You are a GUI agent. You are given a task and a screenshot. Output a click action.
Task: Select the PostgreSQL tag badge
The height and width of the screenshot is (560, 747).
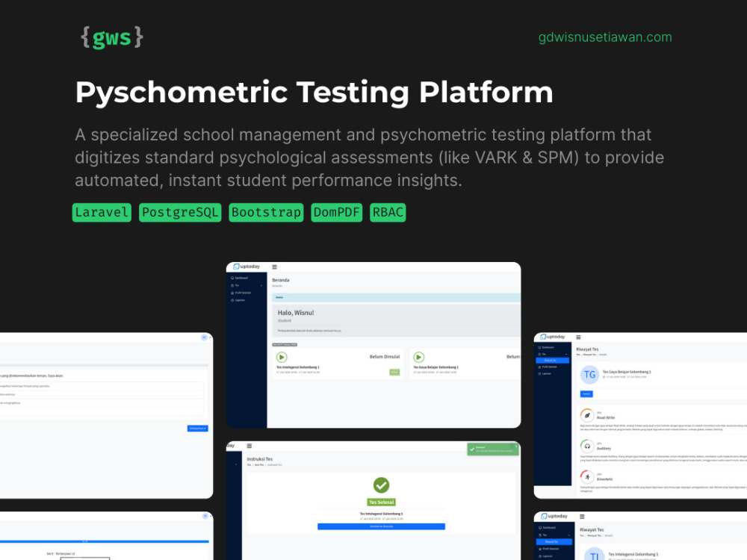click(x=180, y=212)
